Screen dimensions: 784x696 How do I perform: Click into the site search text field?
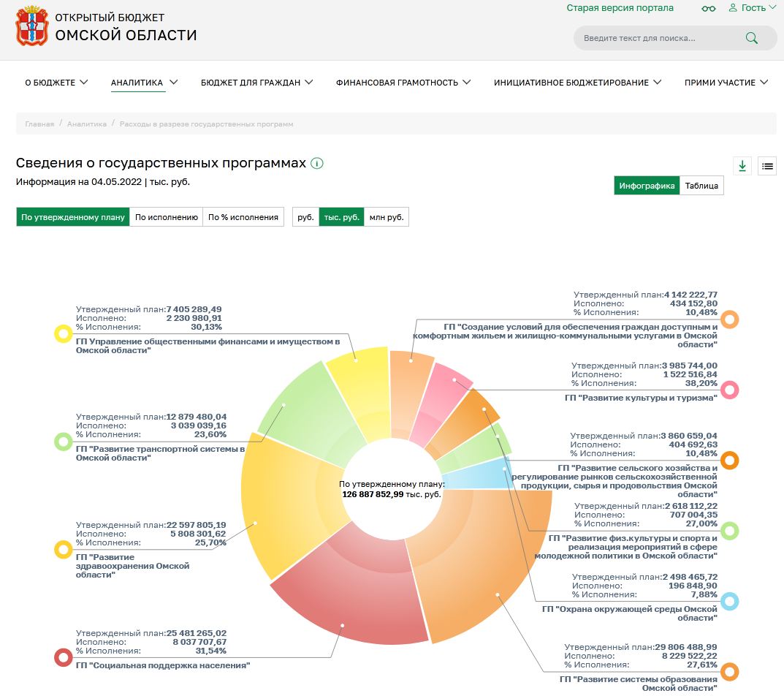pos(658,38)
